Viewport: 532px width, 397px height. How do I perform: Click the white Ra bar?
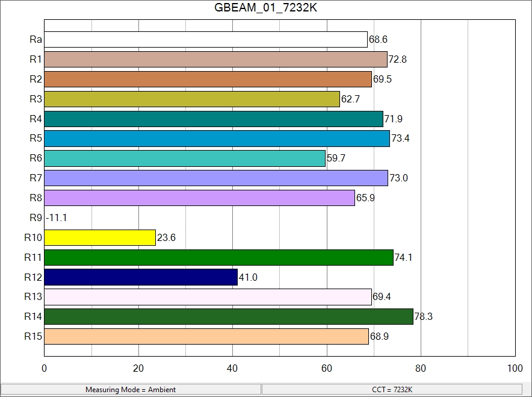point(206,40)
